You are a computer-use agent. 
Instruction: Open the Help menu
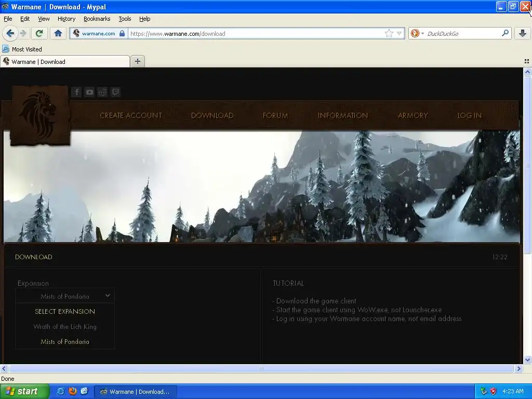144,19
